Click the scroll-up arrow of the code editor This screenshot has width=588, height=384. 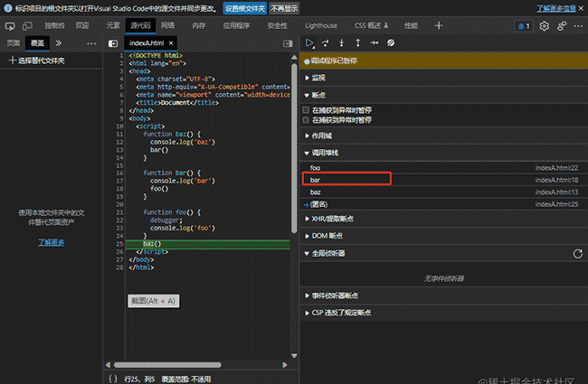point(294,57)
